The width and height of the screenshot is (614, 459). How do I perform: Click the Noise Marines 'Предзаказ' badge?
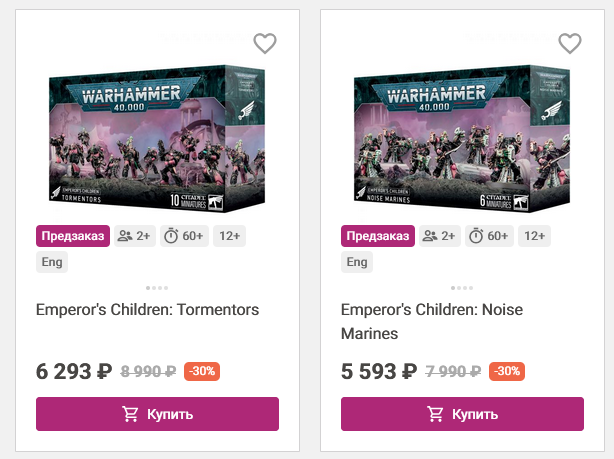pos(378,236)
